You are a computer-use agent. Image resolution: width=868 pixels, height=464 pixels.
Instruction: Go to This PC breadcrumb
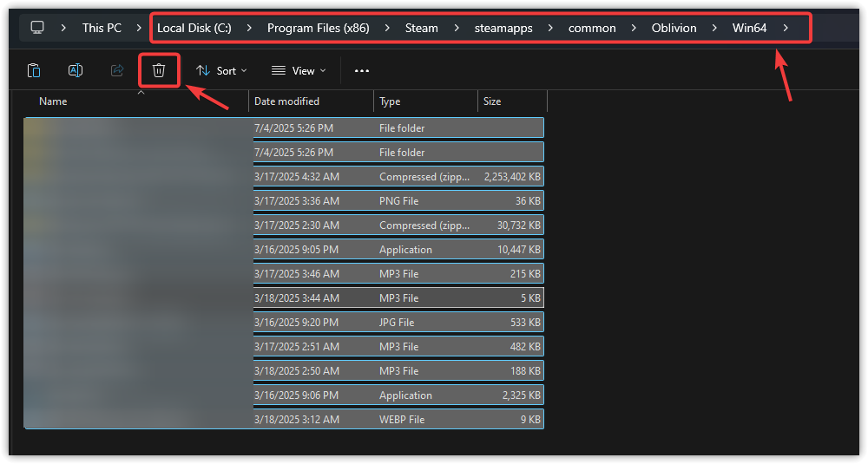pyautogui.click(x=102, y=28)
